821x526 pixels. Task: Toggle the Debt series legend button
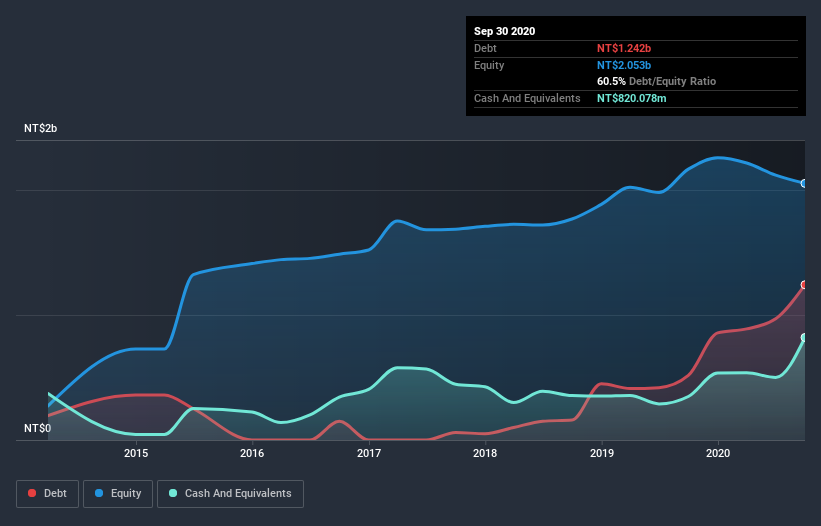pos(48,494)
